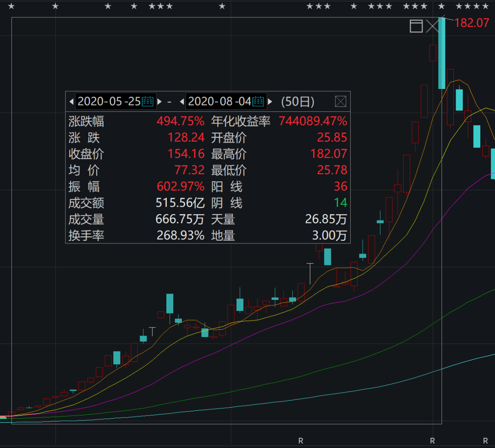Click the rightmost R marker at bottom
This screenshot has width=495, height=448.
485,441
